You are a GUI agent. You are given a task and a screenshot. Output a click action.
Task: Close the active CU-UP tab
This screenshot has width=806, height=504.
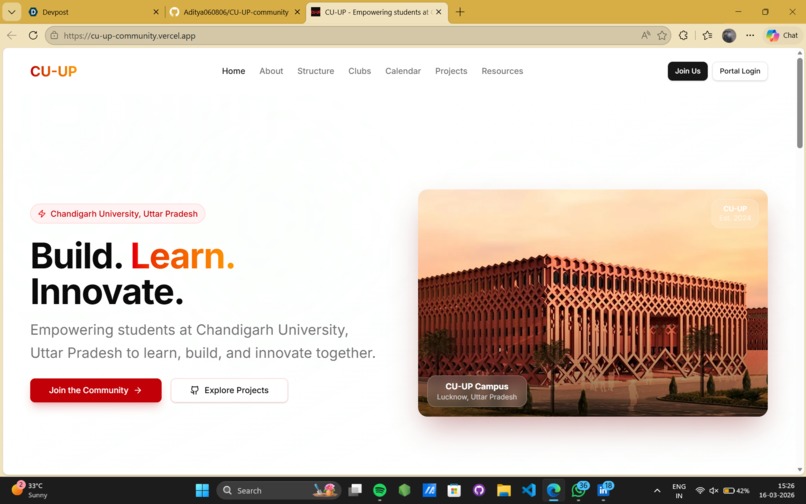click(438, 12)
